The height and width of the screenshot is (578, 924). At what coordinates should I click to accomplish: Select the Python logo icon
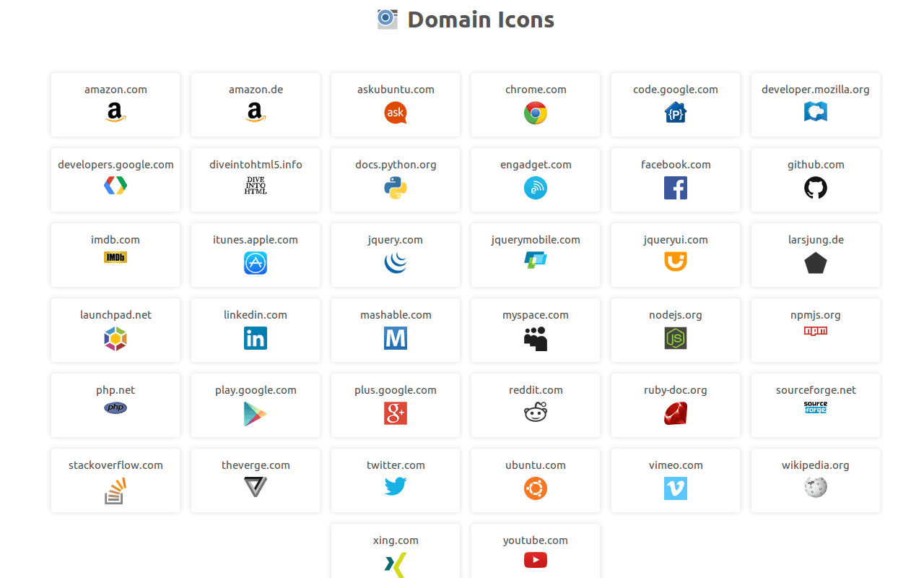[396, 188]
